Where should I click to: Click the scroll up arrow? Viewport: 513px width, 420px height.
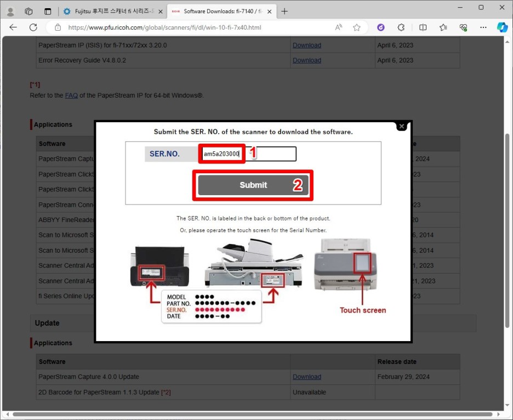point(507,42)
